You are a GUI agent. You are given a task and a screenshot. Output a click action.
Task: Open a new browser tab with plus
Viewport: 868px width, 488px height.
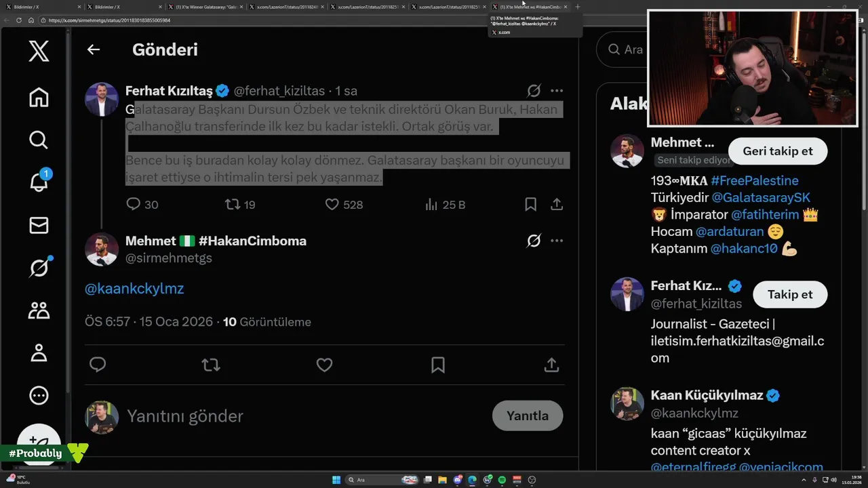(x=578, y=7)
